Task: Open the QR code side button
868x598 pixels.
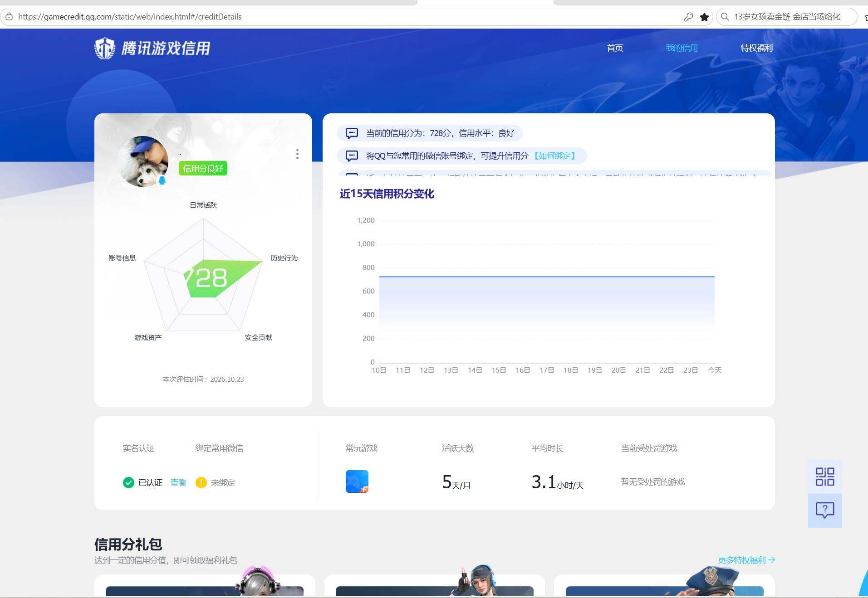Action: click(825, 476)
